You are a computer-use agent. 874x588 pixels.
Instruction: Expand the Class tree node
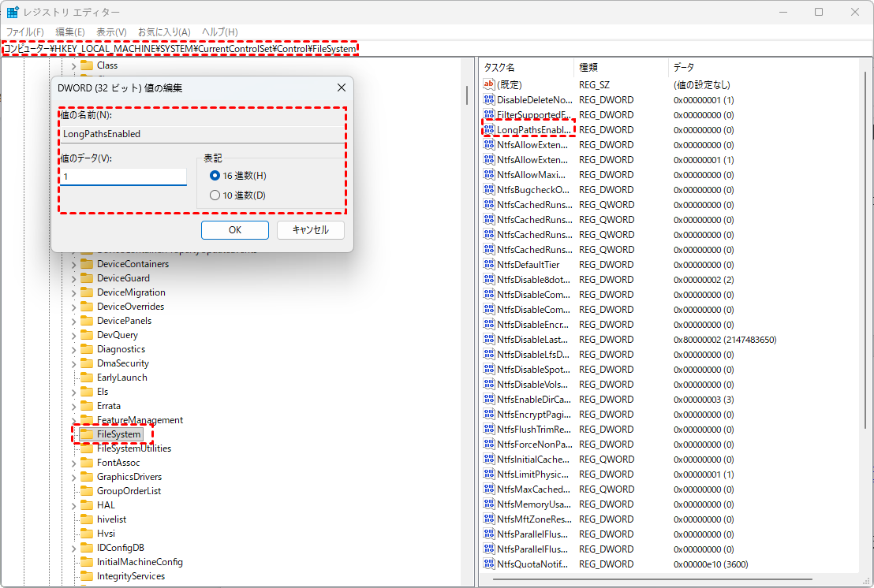73,66
